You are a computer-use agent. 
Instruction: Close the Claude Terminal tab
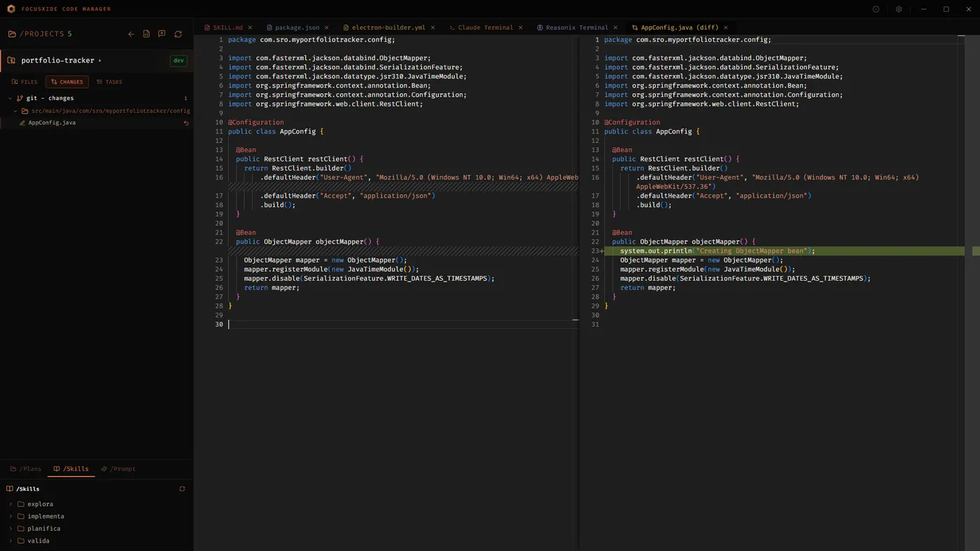click(520, 27)
